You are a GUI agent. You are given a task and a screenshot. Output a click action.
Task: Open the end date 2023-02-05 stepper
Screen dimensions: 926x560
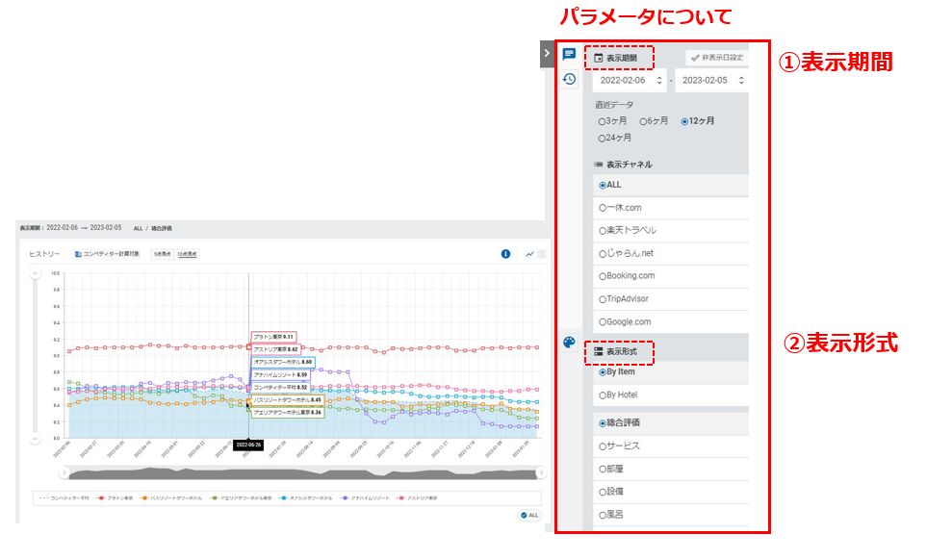(x=740, y=82)
